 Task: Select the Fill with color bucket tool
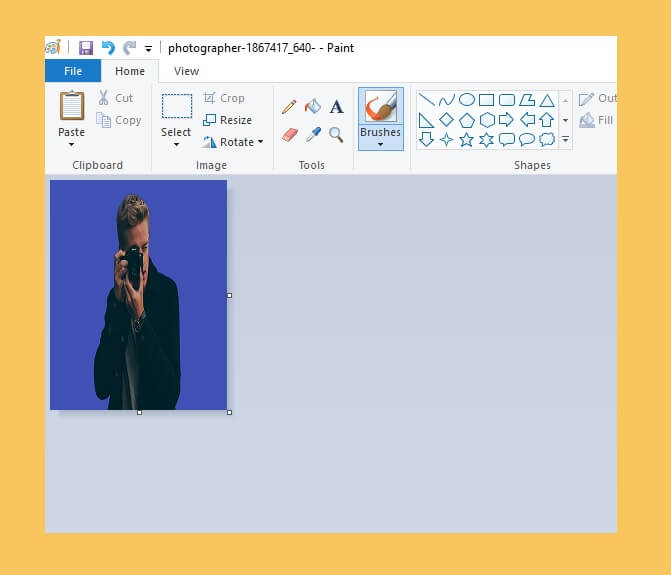pos(313,106)
